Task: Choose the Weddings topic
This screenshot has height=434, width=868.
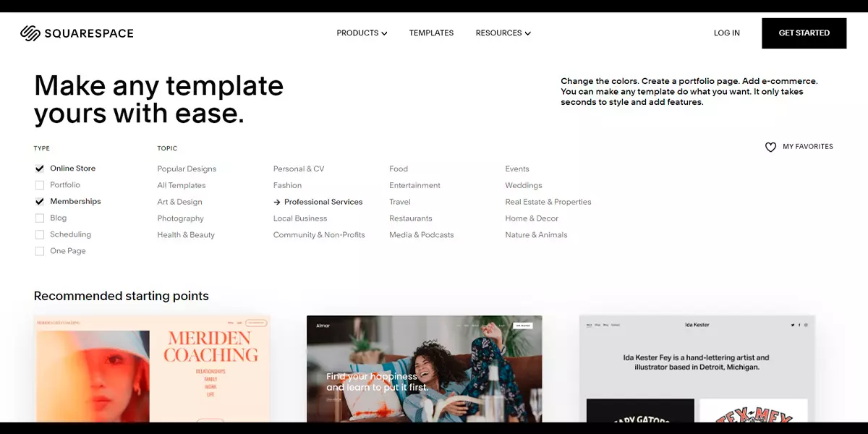Action: [524, 185]
